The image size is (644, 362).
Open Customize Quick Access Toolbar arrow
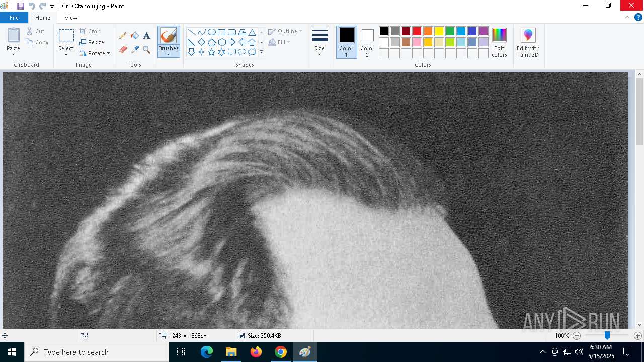click(x=52, y=7)
